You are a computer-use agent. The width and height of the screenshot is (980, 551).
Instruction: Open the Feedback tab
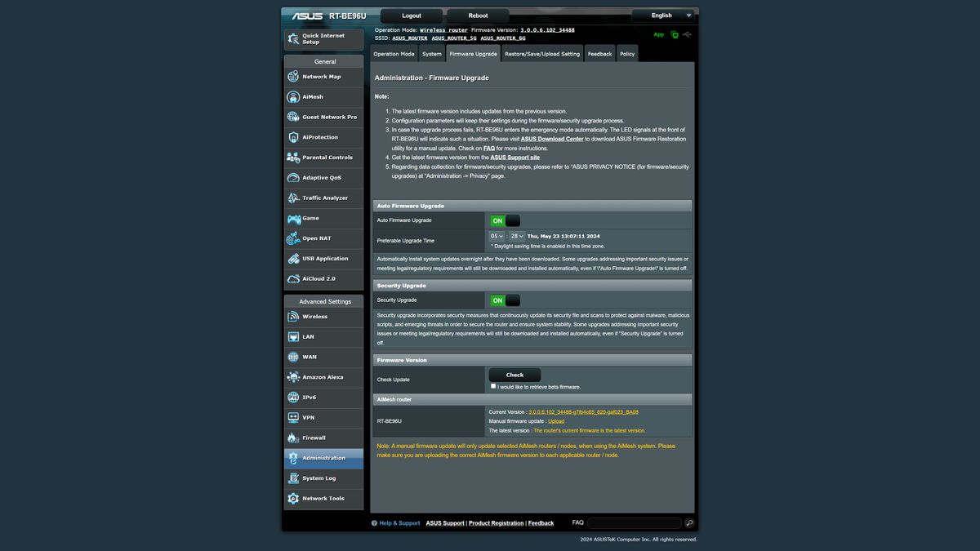coord(599,54)
